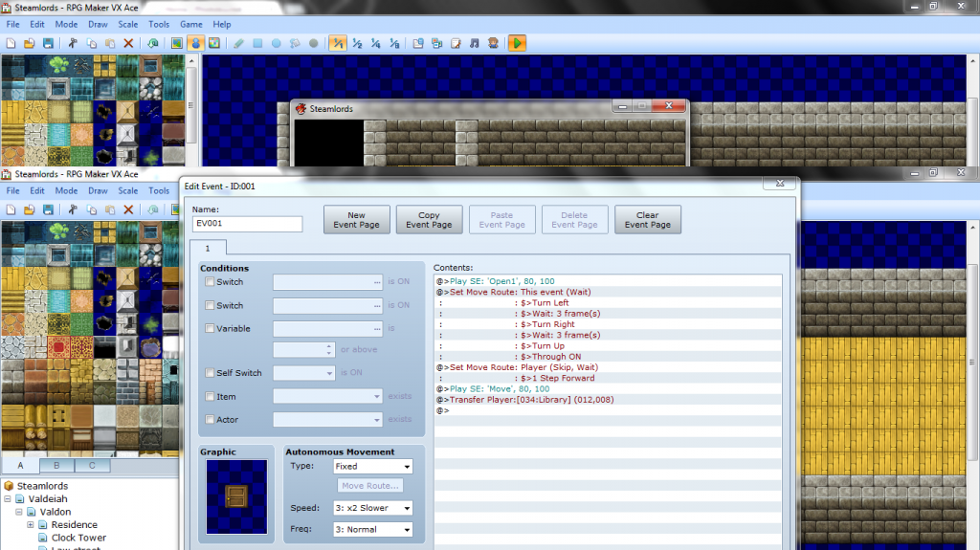Click Delete red X icon in upper window toolbar
The image size is (980, 550).
pos(128,43)
